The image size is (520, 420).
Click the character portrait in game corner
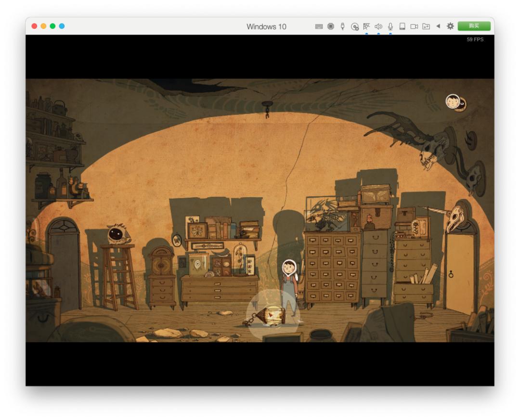click(452, 101)
